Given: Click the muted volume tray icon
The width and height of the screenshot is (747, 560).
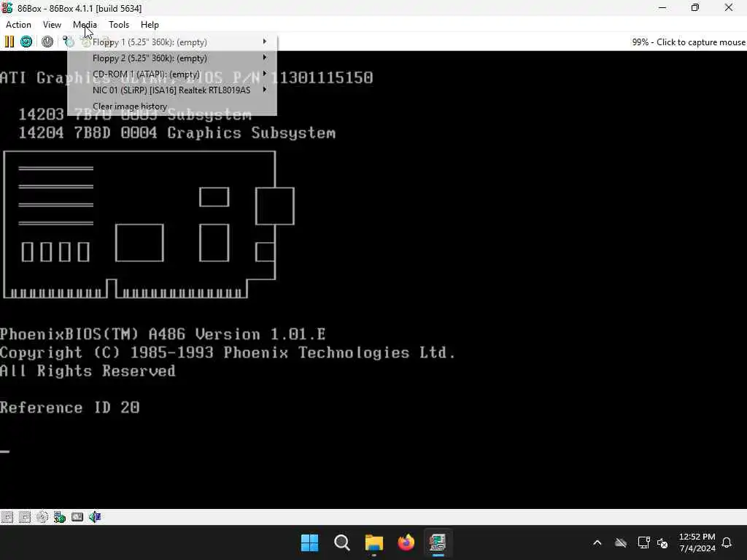Looking at the screenshot, I should click(x=662, y=542).
